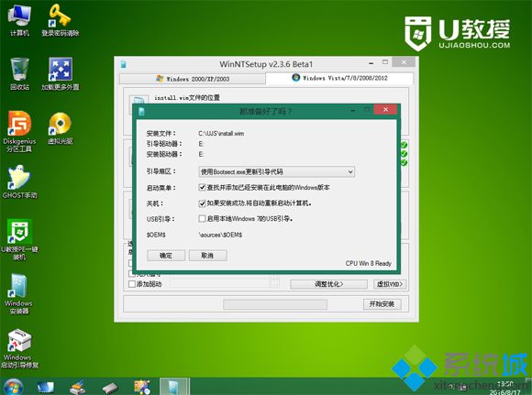The width and height of the screenshot is (532, 395).
Task: Launch Windows启动引导修复 desktop icon
Action: (x=19, y=348)
